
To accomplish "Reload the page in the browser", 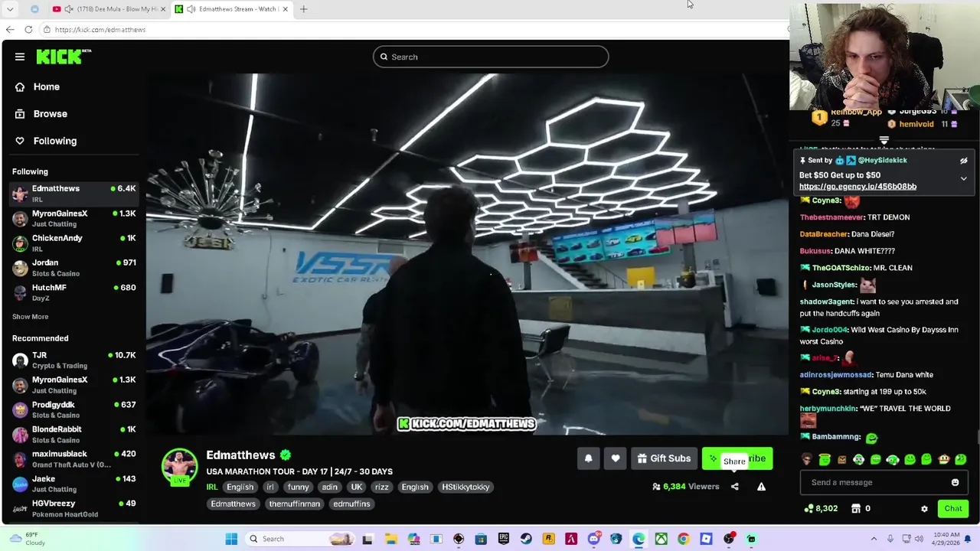I will [28, 30].
